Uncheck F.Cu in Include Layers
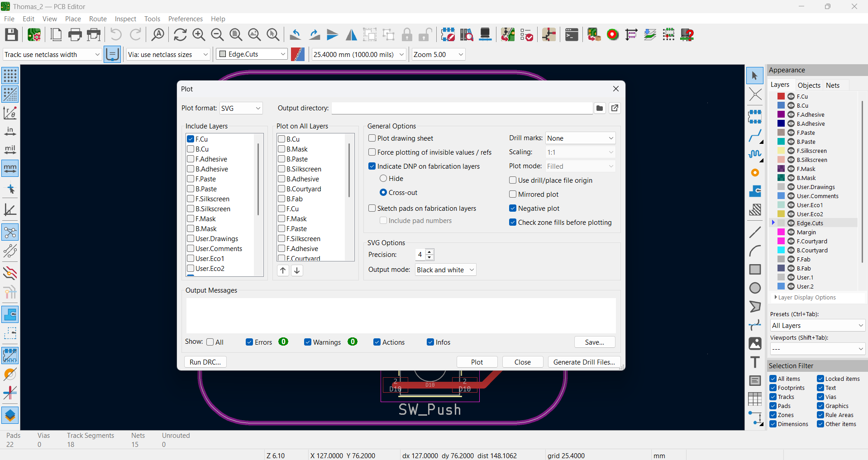This screenshot has width=868, height=460. tap(191, 139)
